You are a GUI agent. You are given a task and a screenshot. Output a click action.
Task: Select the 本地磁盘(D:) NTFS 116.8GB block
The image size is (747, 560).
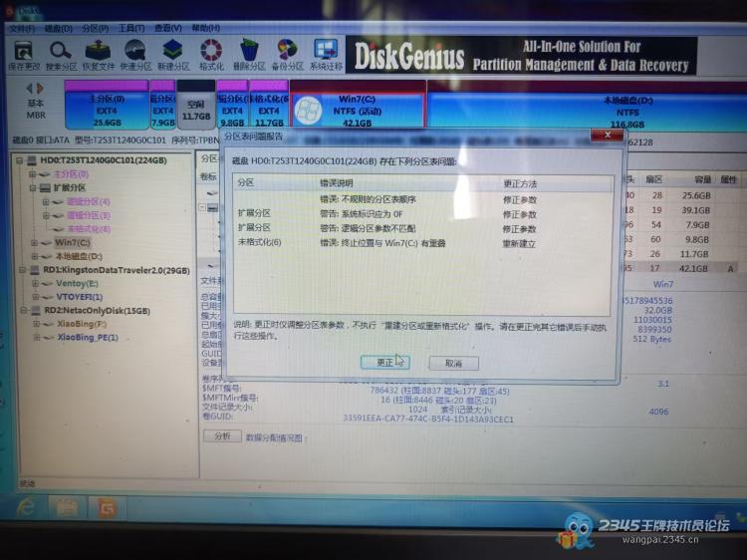coord(586,108)
